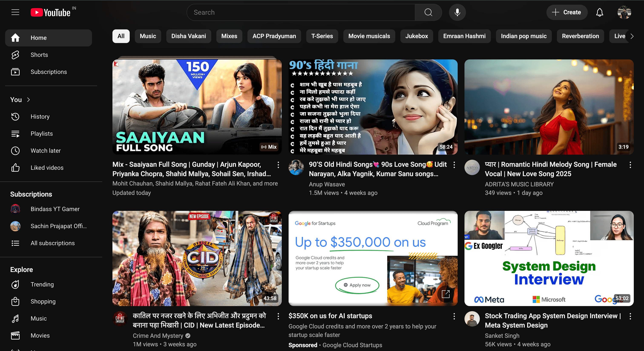The width and height of the screenshot is (644, 351).
Task: Open notifications via the bell icon
Action: tap(599, 12)
